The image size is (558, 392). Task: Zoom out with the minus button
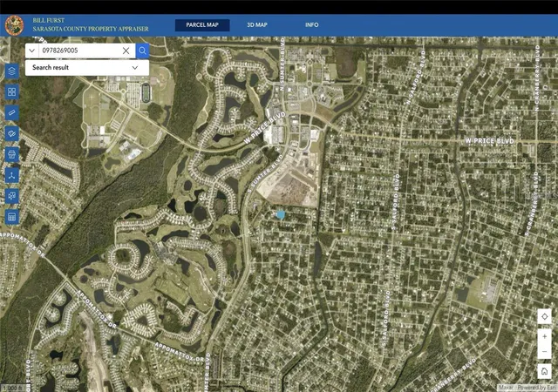point(544,351)
